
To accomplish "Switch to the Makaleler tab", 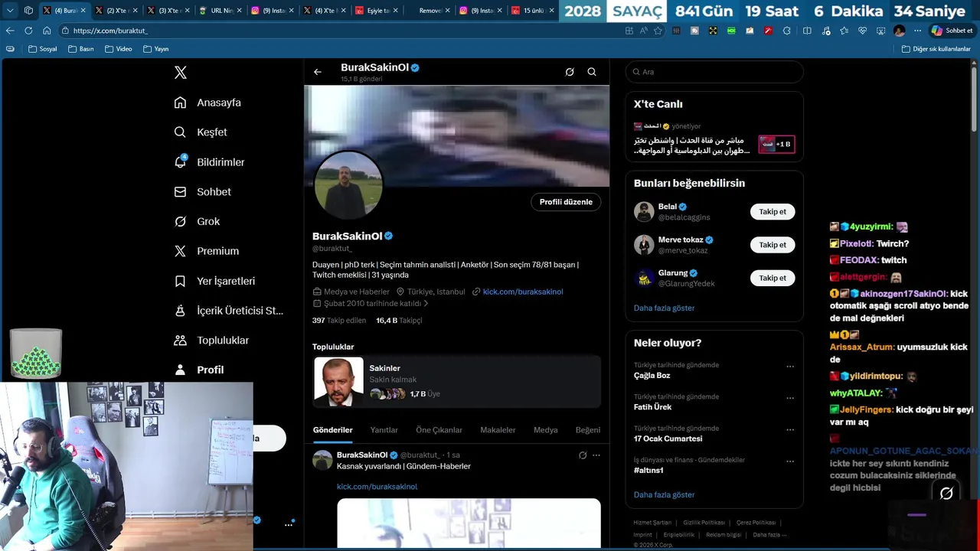I will point(498,430).
